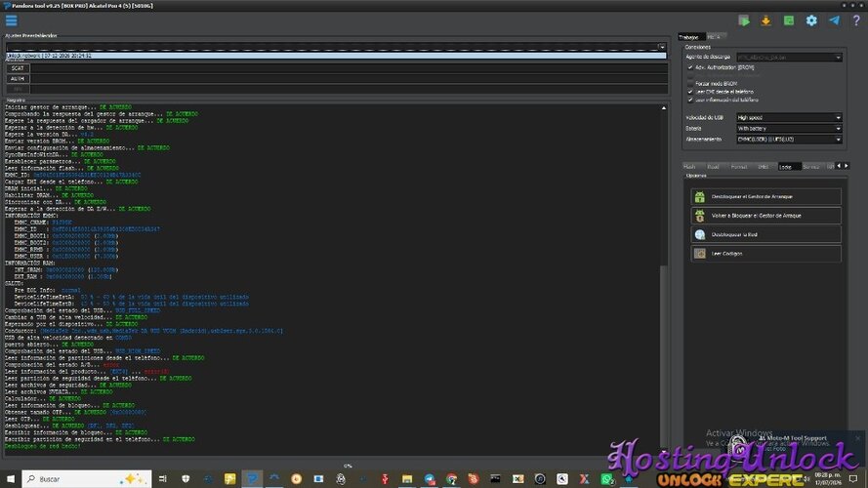Switch to the META tab
Viewport: 868px width, 488px height.
(x=716, y=37)
